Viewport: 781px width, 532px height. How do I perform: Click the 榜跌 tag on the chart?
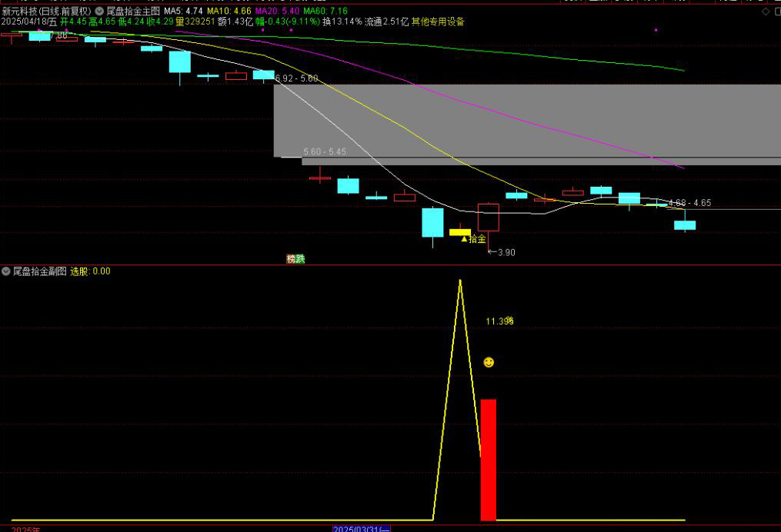pyautogui.click(x=295, y=259)
